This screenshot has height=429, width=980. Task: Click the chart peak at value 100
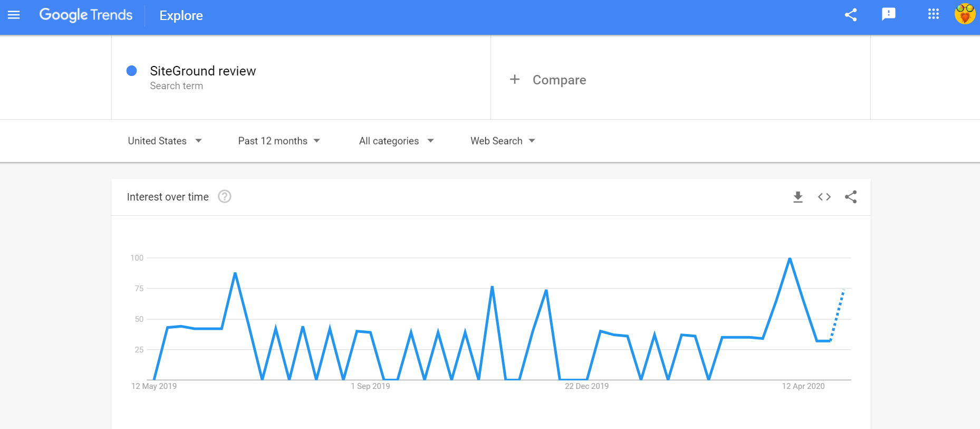(x=790, y=258)
